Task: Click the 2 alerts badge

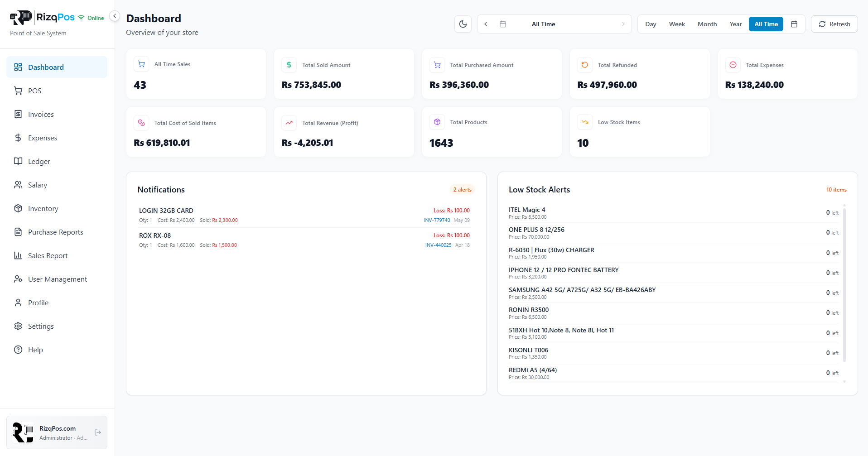Action: click(x=462, y=190)
